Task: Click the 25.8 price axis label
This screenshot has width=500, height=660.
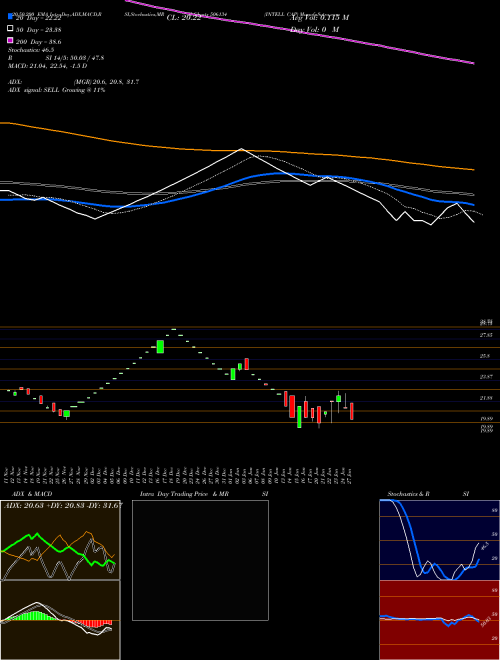Action: 487,356
